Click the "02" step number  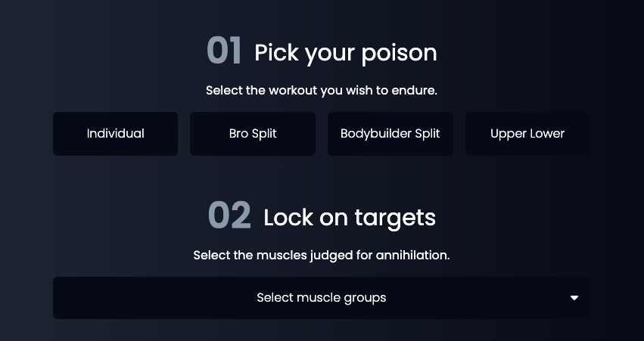coord(229,215)
